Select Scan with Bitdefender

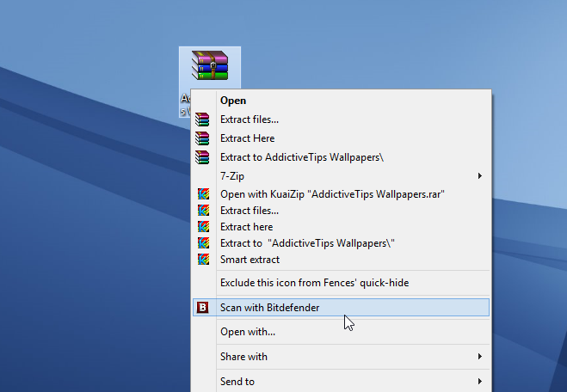341,308
